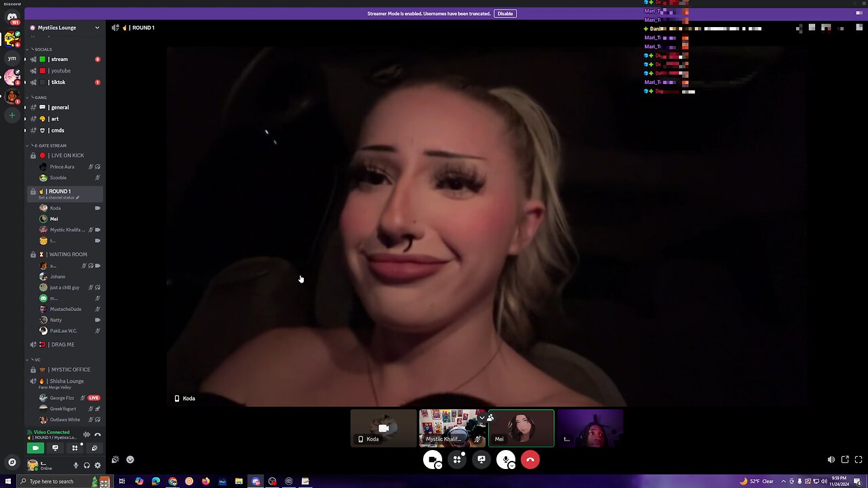The height and width of the screenshot is (488, 868).
Task: Open the general text channel
Action: [65, 107]
